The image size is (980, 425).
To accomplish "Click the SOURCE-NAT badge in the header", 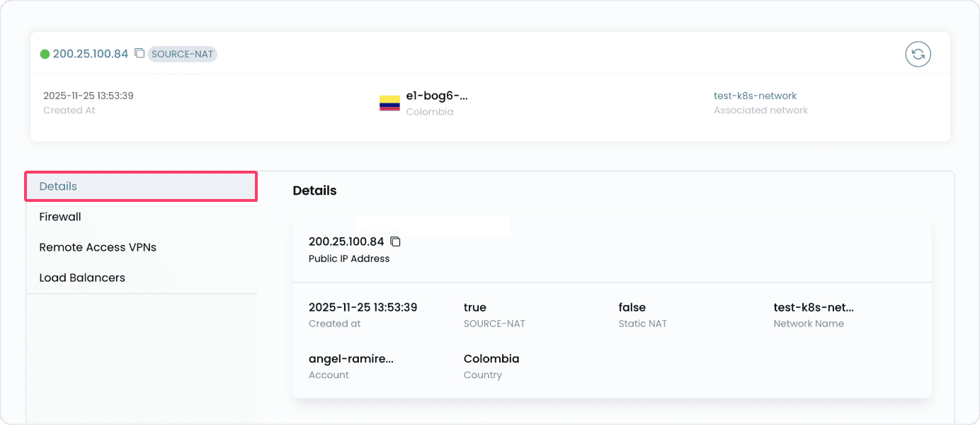I will point(182,54).
